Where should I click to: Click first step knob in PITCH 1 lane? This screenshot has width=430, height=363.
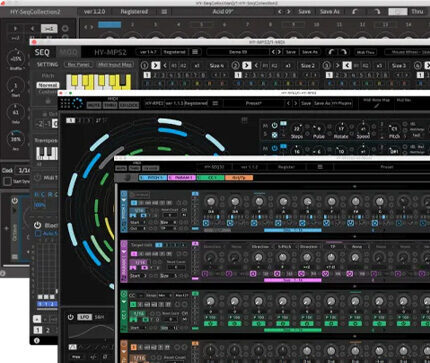click(211, 201)
